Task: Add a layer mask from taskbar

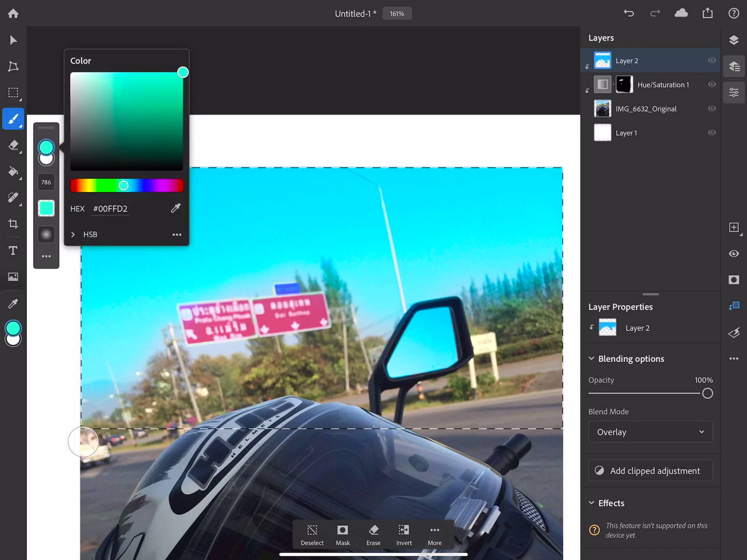Action: tap(734, 280)
